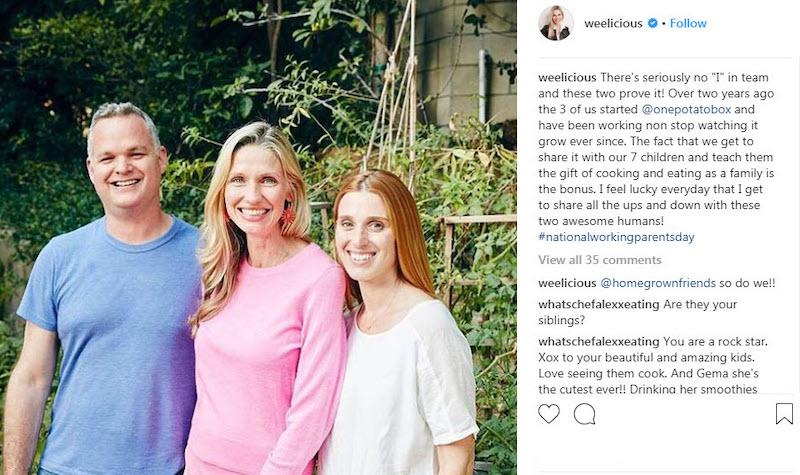The width and height of the screenshot is (800, 475).
Task: Save post with bookmark icon
Action: (784, 413)
